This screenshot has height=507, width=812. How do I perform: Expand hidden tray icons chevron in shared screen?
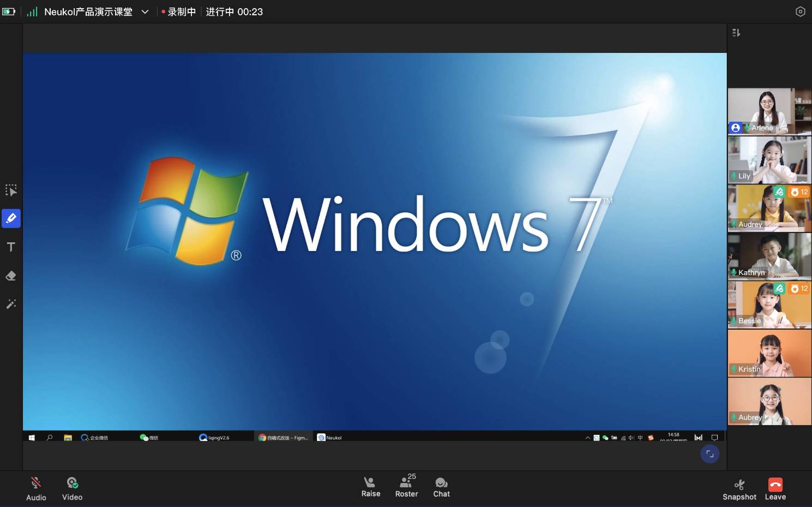[587, 438]
